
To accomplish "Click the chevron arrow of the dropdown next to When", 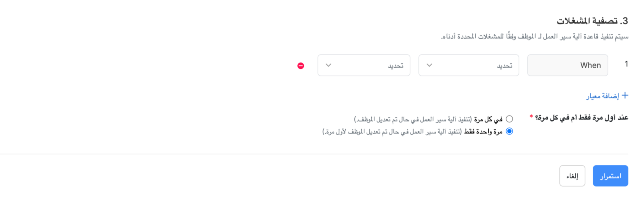I will (x=429, y=65).
